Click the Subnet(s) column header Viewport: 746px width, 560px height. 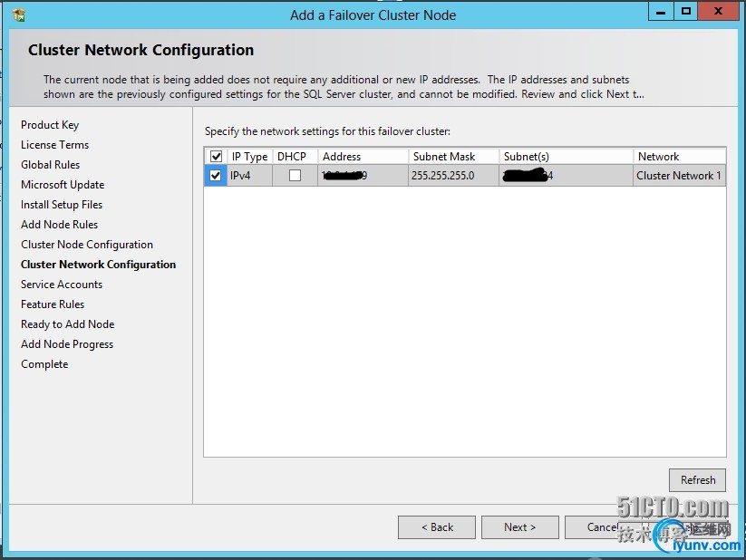pos(567,157)
